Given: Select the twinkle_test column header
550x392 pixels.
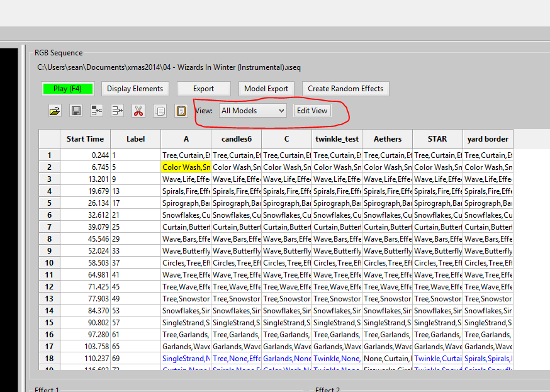Looking at the screenshot, I should pyautogui.click(x=337, y=139).
